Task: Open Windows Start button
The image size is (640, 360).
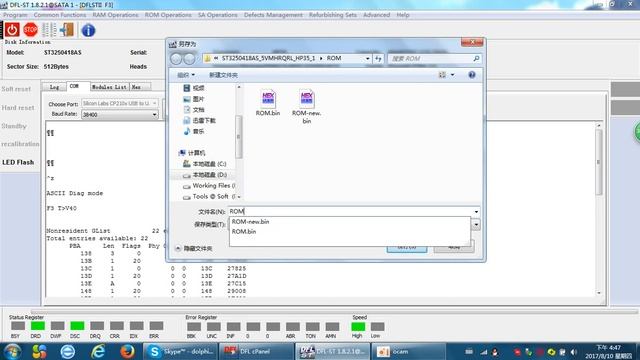Action: click(x=12, y=351)
